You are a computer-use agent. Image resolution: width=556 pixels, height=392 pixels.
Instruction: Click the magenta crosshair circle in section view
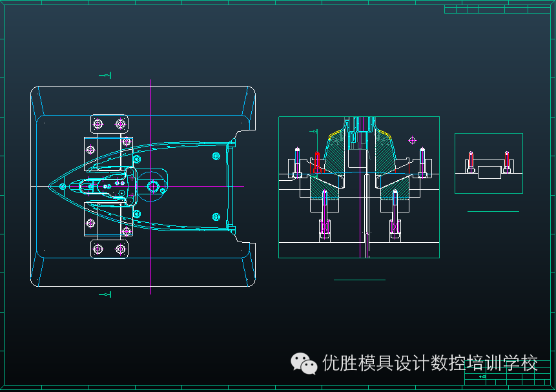tap(412, 141)
